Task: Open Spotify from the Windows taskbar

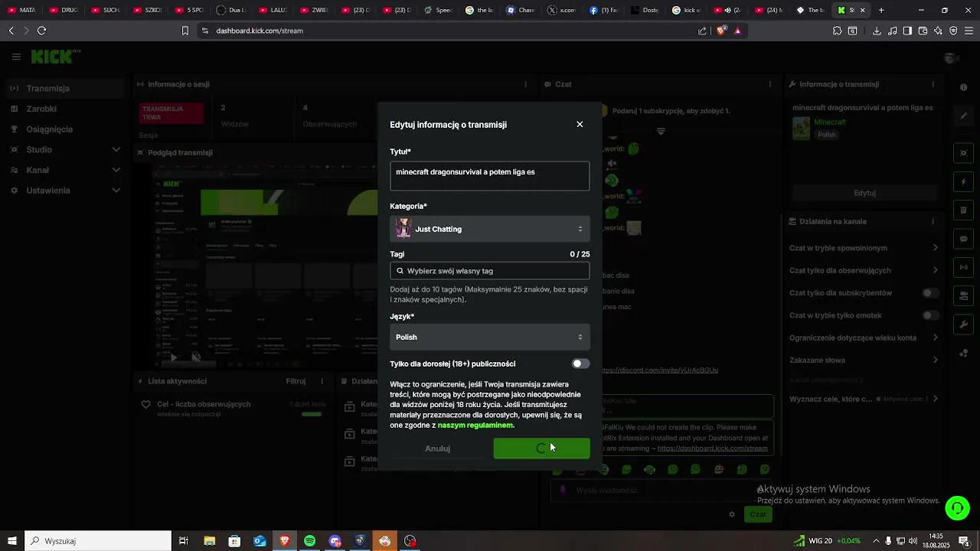Action: pos(309,541)
